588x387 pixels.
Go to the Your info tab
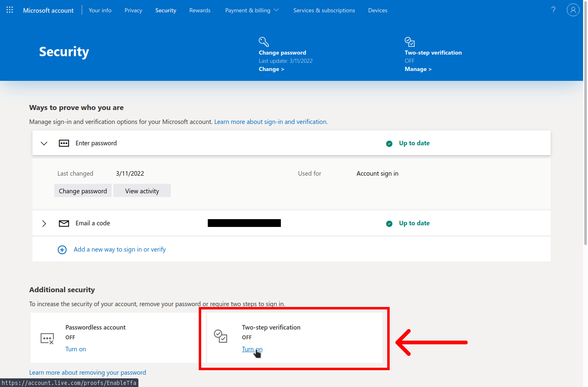[100, 10]
